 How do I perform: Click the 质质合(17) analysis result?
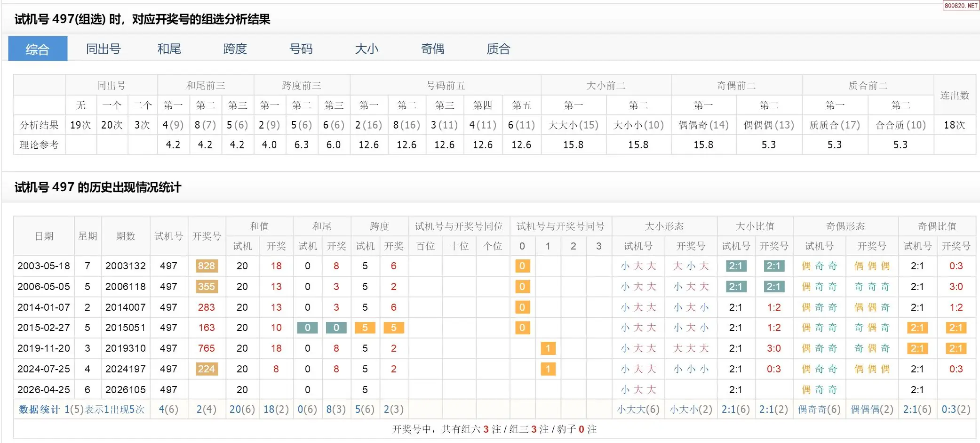tap(834, 125)
